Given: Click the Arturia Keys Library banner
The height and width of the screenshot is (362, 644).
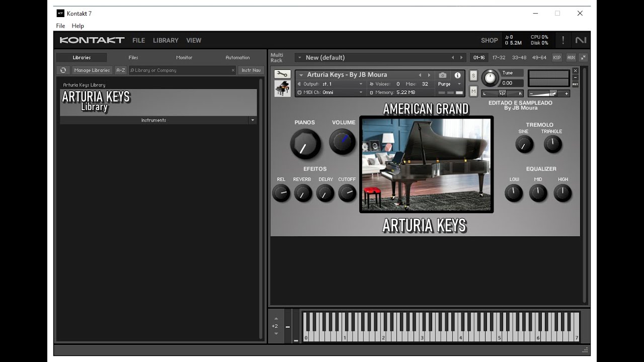Looking at the screenshot, I should (158, 103).
